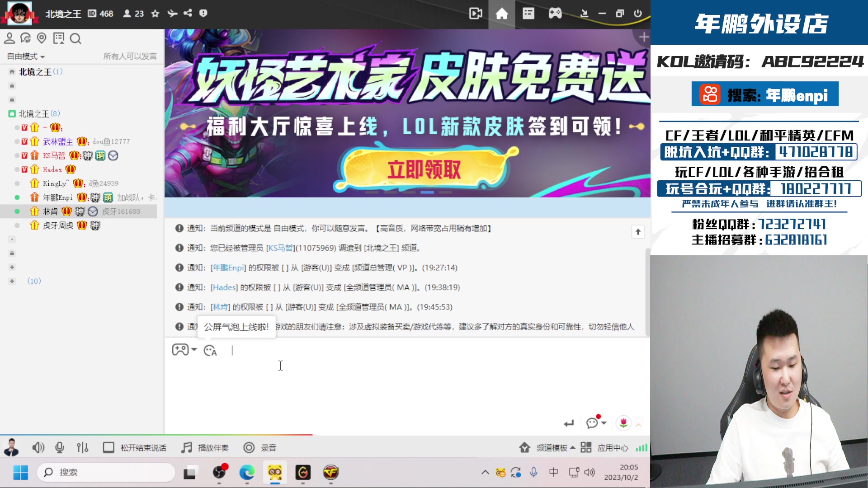Select user Hades in channel list
The height and width of the screenshot is (488, 868).
coord(52,170)
